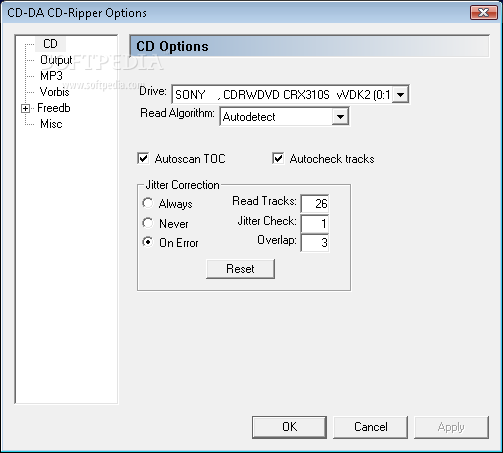Click the Jitter Check input field
Image resolution: width=503 pixels, height=453 pixels.
[x=315, y=223]
